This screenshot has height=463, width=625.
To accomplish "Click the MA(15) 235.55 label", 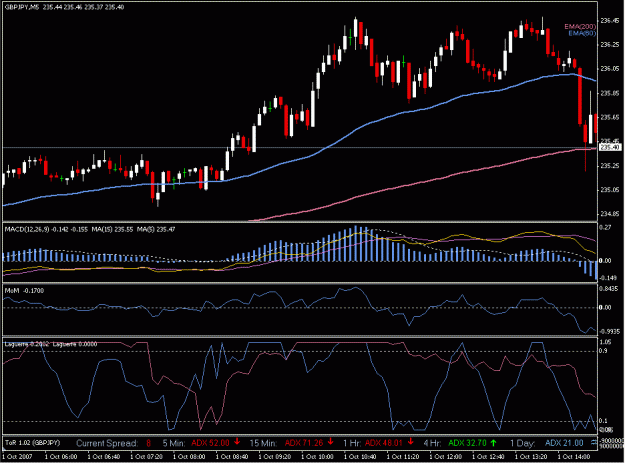I will point(113,230).
